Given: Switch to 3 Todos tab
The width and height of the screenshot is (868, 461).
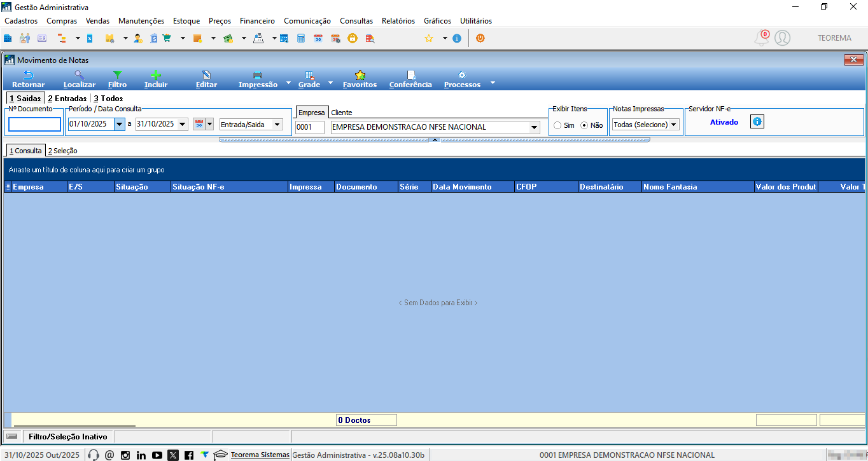Looking at the screenshot, I should click(x=108, y=99).
